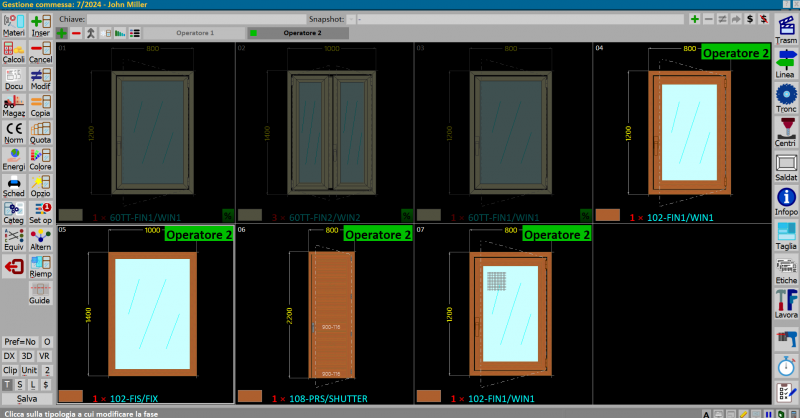The image size is (800, 418).
Task: Open the Etiche labels tool
Action: pos(786,269)
